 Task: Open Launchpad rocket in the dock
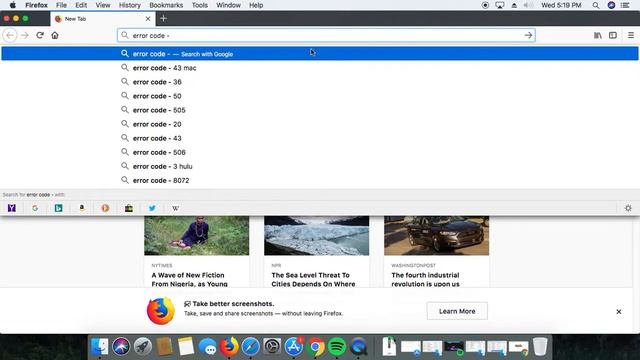pyautogui.click(x=142, y=347)
